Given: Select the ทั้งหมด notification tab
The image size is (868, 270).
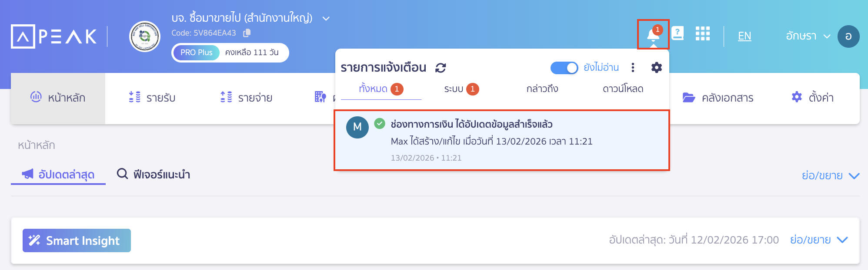Looking at the screenshot, I should tap(381, 89).
